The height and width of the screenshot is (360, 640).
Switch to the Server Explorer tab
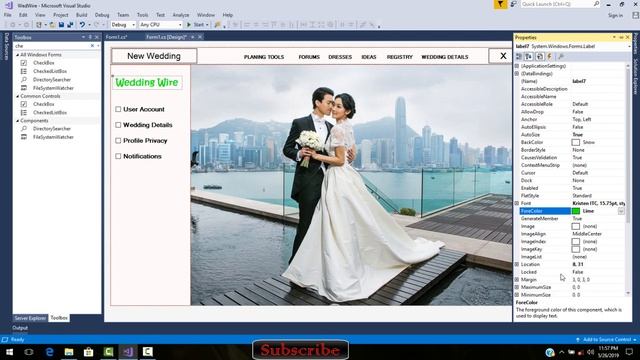[x=30, y=318]
